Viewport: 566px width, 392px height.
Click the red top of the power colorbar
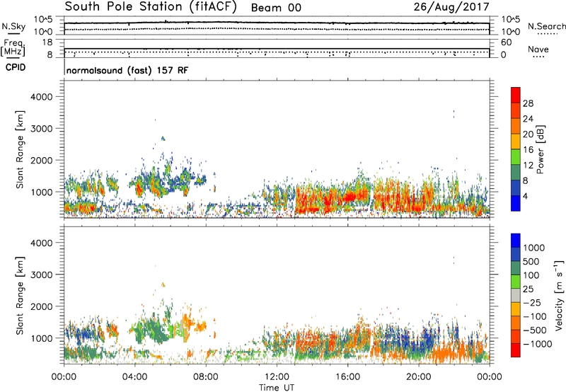tap(516, 95)
